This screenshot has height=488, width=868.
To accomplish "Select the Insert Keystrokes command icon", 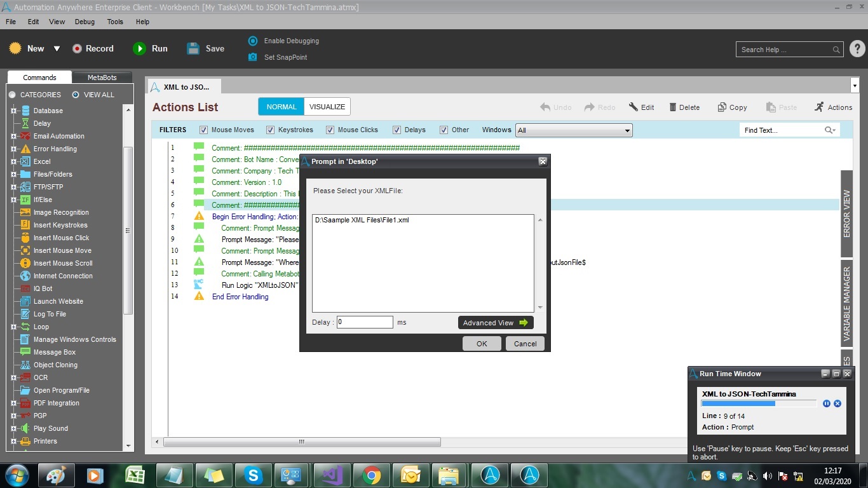I will (25, 225).
